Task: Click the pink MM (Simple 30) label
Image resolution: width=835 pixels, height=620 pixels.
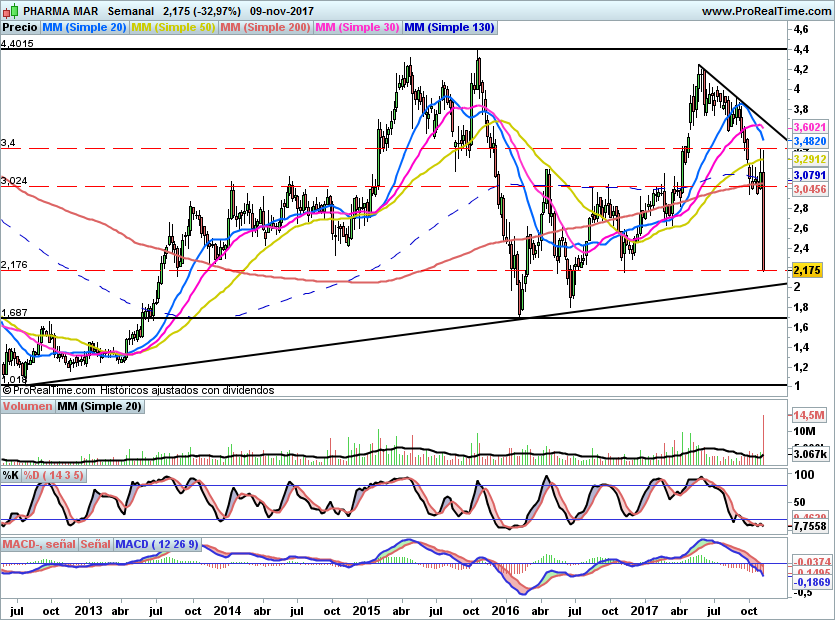Action: pos(357,28)
